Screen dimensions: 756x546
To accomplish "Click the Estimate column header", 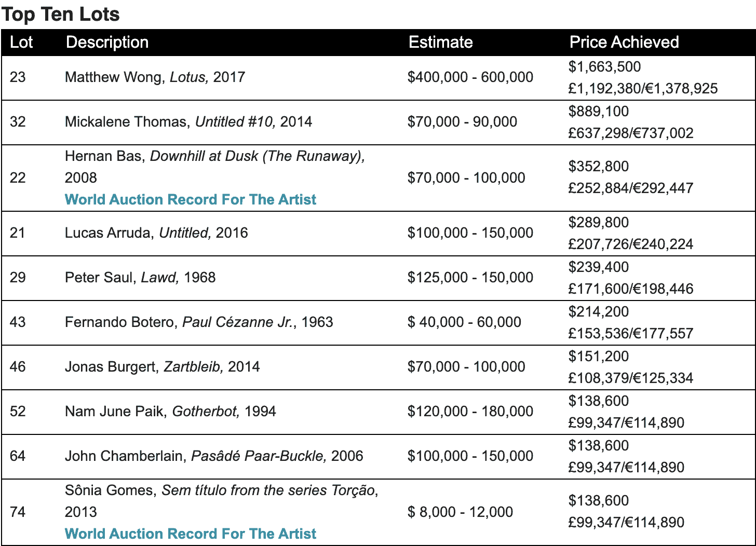I will [x=440, y=42].
